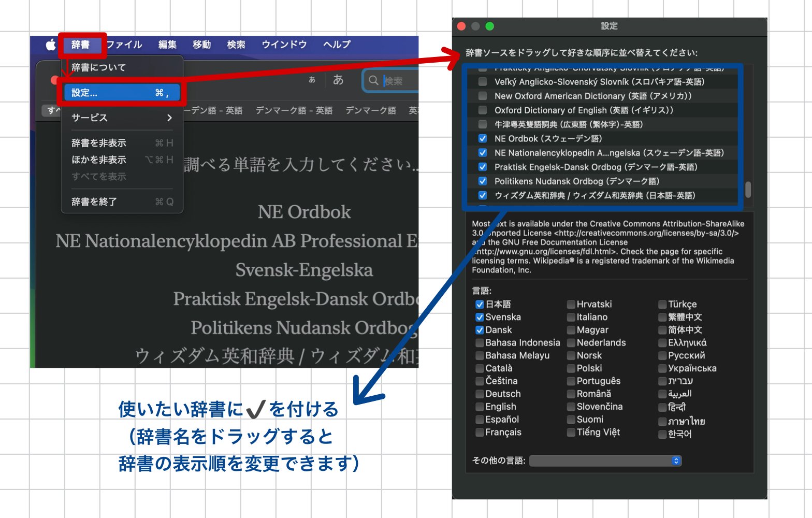Image resolution: width=812 pixels, height=518 pixels.
Task: Click the large あ font size button
Action: [x=338, y=79]
